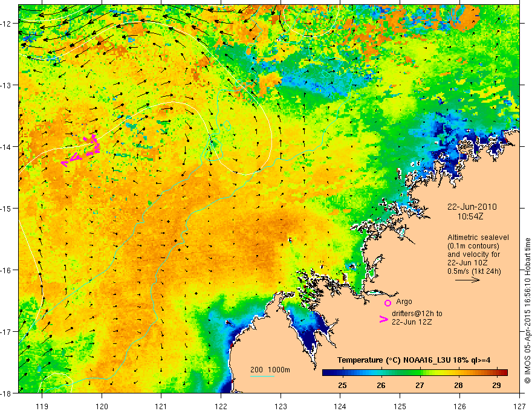Click latitude axis label -12
Image resolution: width=532 pixels, height=411 pixels.
pyautogui.click(x=7, y=24)
